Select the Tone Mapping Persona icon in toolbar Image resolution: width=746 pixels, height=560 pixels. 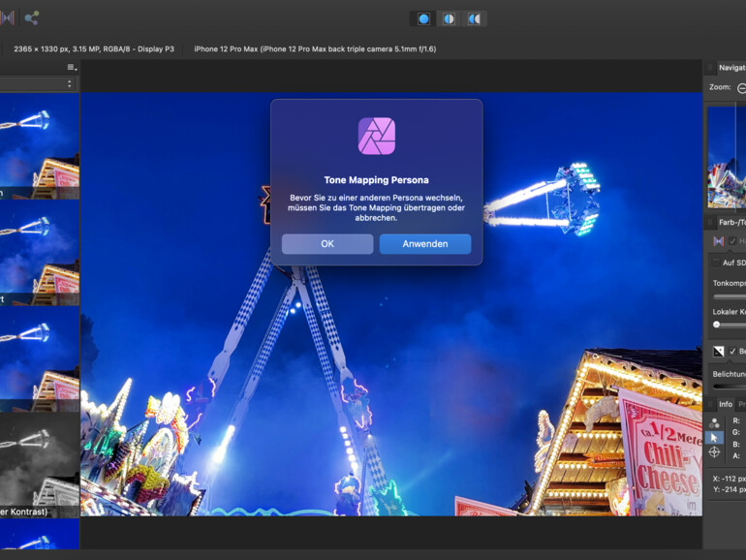click(x=7, y=18)
